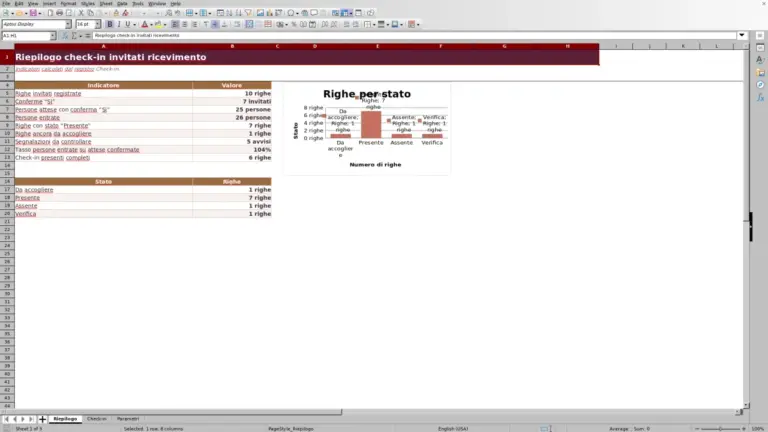This screenshot has height=432, width=768.
Task: Toggle Underline formatting
Action: [x=127, y=24]
